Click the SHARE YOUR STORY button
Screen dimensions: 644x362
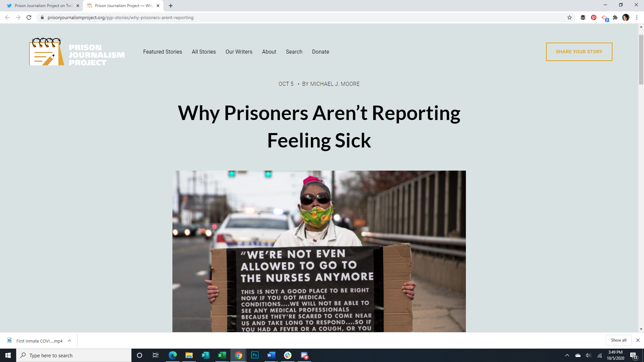click(579, 52)
